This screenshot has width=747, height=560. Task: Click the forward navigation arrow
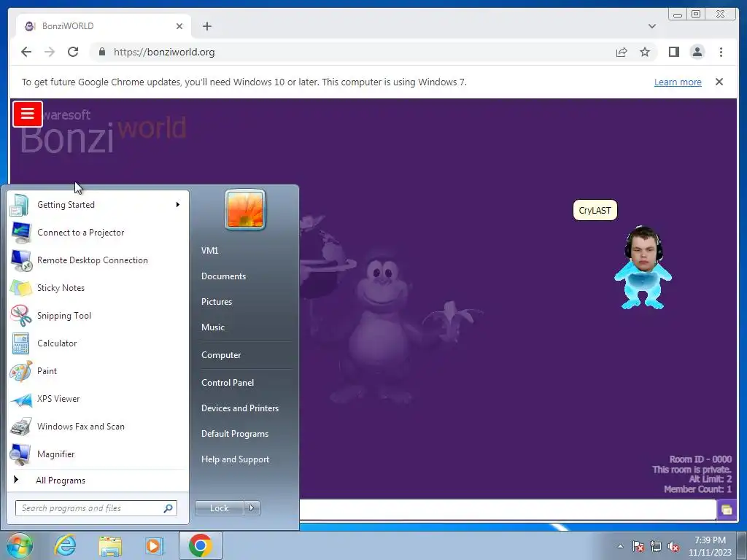point(50,52)
